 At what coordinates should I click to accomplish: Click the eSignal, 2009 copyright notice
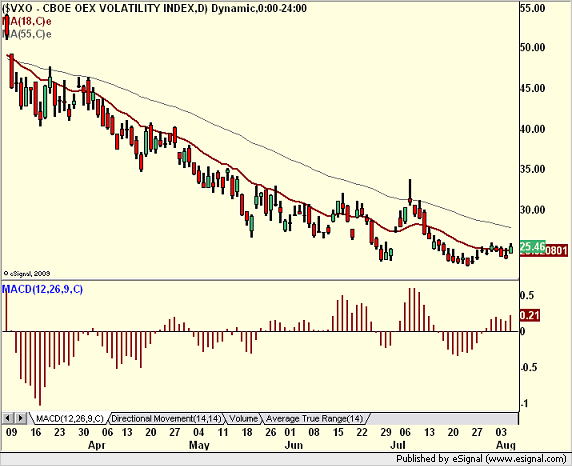pyautogui.click(x=27, y=273)
